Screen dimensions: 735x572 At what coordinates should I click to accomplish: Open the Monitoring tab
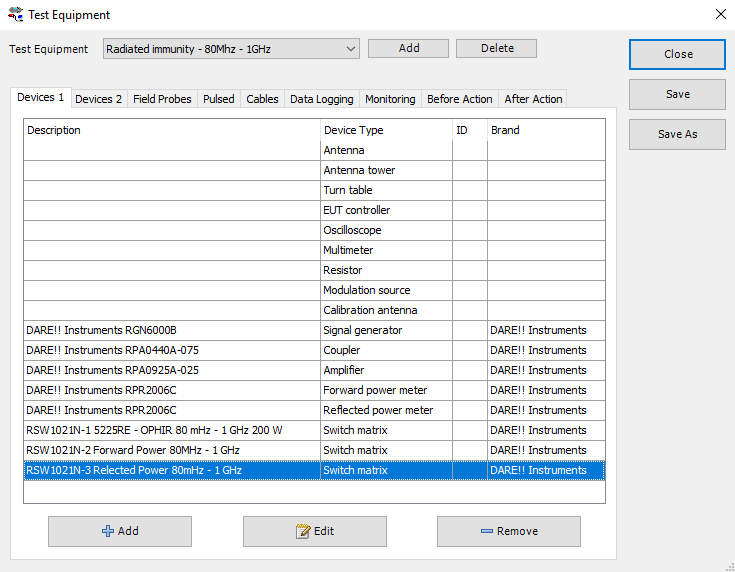point(390,99)
